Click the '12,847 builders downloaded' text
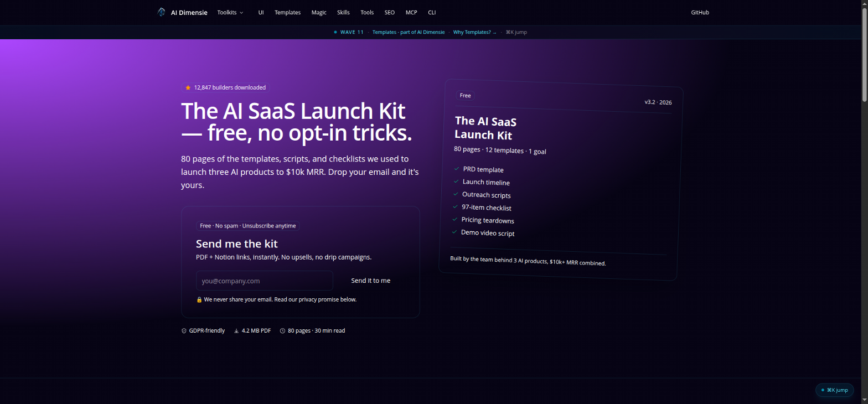Screen dimensions: 868x404 coord(230,87)
